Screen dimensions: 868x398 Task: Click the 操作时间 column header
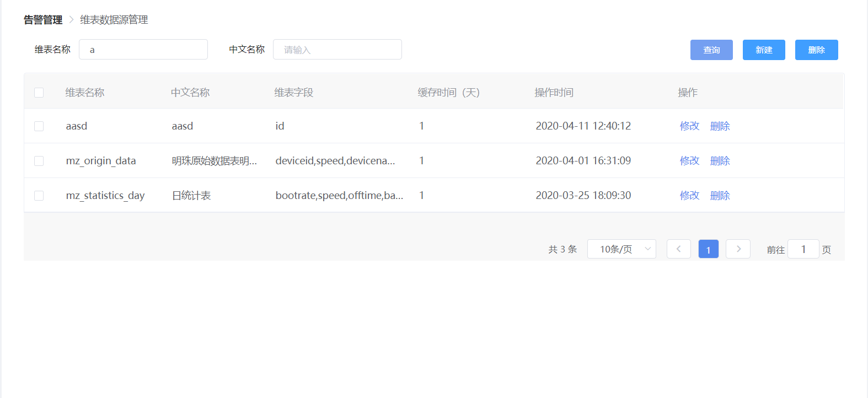(x=554, y=93)
